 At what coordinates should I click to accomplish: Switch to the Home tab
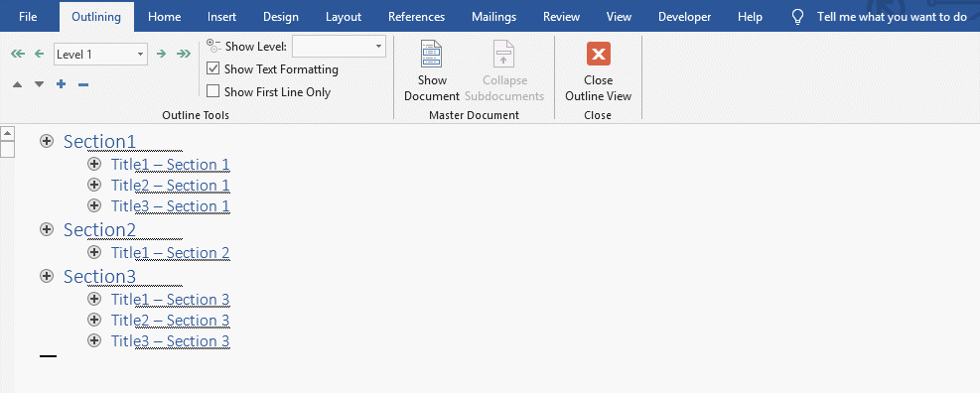tap(165, 17)
